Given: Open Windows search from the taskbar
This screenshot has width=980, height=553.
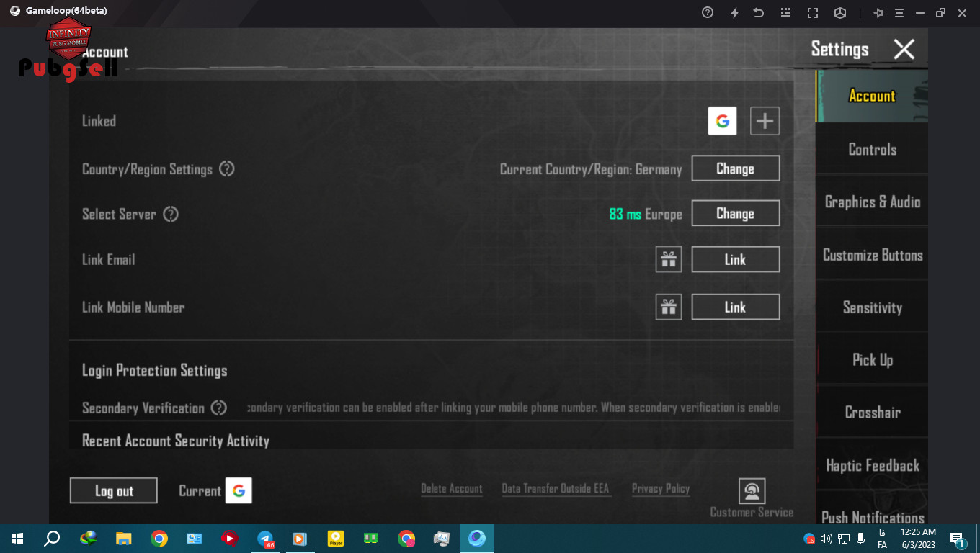Looking at the screenshot, I should pos(52,538).
